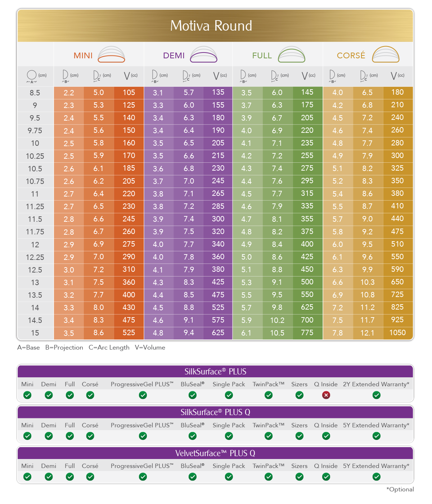Viewport: 432px width, 504px height.
Task: Click the orange Mini implant profile icon
Action: point(111,55)
